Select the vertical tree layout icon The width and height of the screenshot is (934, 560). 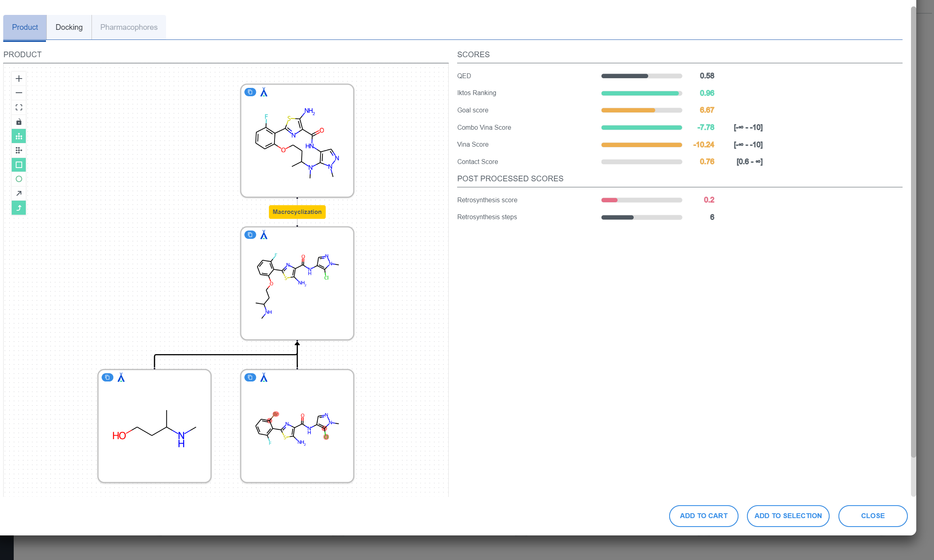click(19, 136)
